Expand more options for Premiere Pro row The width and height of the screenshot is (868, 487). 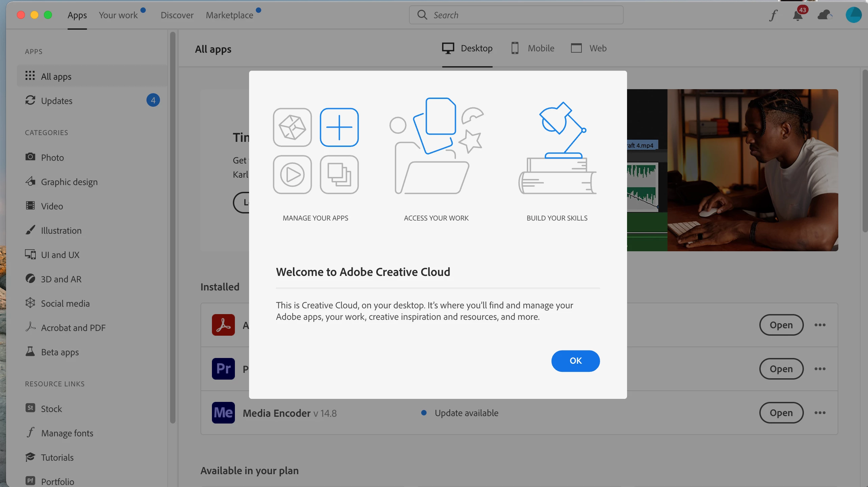(x=820, y=369)
